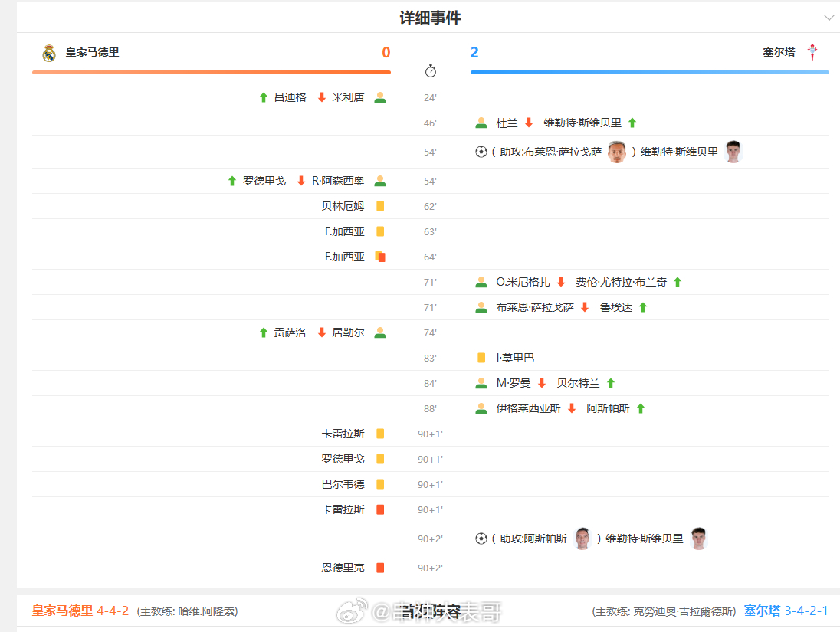The image size is (840, 632).
Task: Select player name 吕迪格
Action: coord(290,97)
